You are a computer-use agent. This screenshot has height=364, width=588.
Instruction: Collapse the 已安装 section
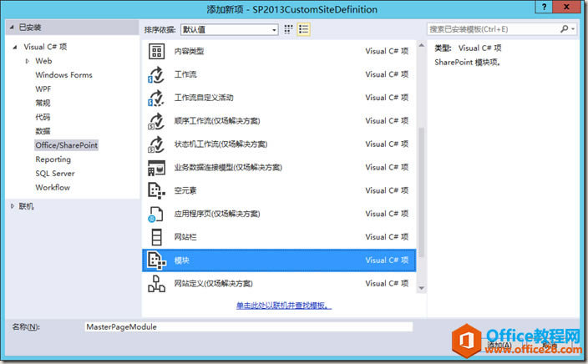pos(12,28)
